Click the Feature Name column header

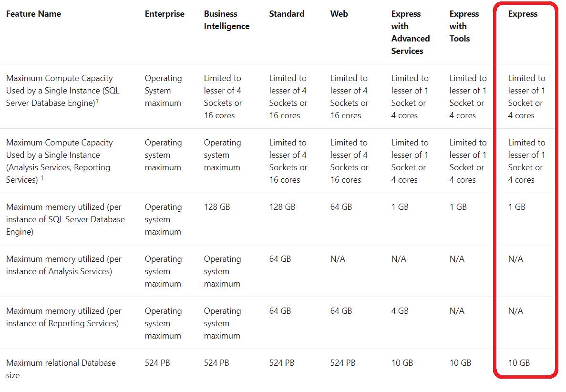point(33,14)
